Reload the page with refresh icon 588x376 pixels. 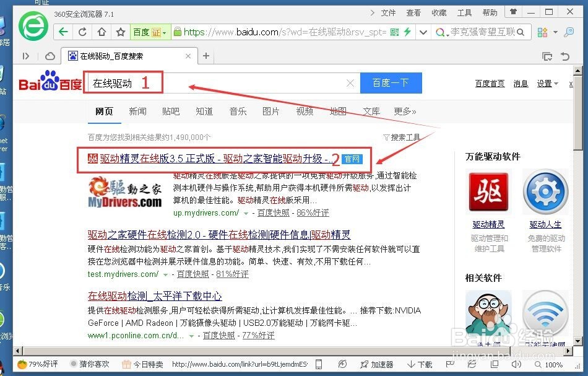pyautogui.click(x=82, y=32)
